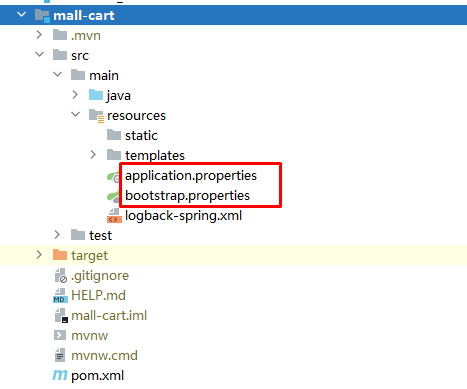467x389 pixels.
Task: Click the mall-cart module folder icon
Action: click(x=42, y=16)
